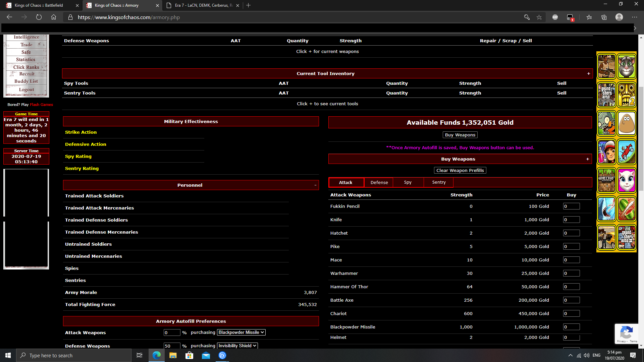Open the Mail app taskbar icon

pyautogui.click(x=206, y=355)
